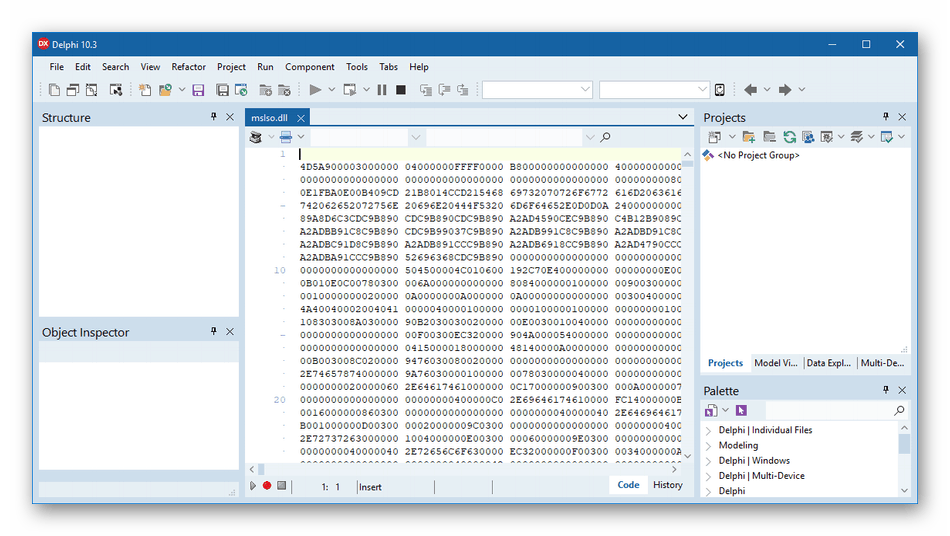Switch to Data Explorer tab

(x=828, y=363)
